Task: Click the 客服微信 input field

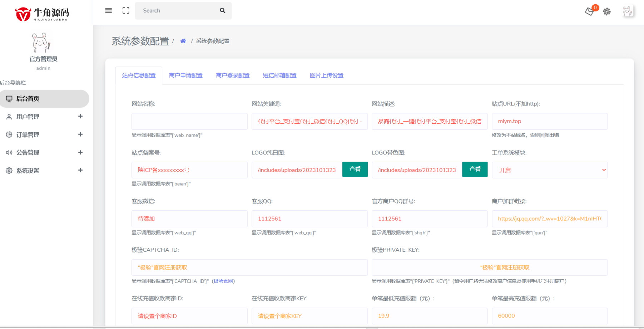Action: 189,219
